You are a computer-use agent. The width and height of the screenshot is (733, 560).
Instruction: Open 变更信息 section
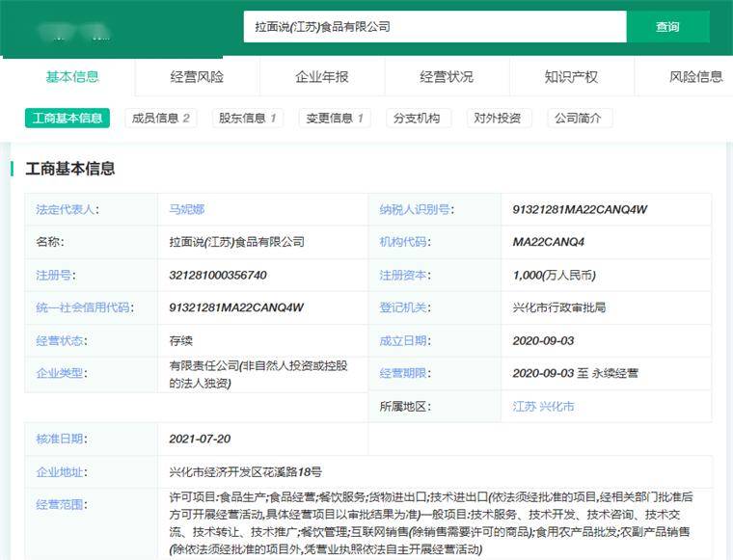[x=335, y=119]
